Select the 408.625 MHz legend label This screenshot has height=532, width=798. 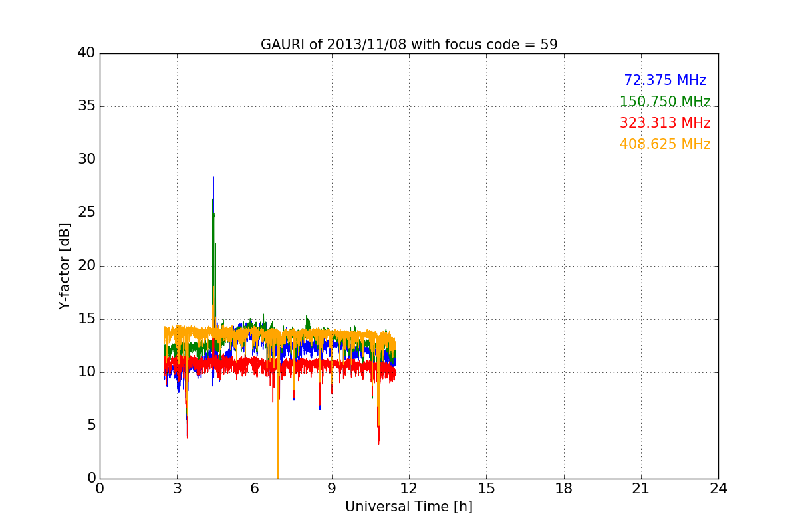(665, 144)
